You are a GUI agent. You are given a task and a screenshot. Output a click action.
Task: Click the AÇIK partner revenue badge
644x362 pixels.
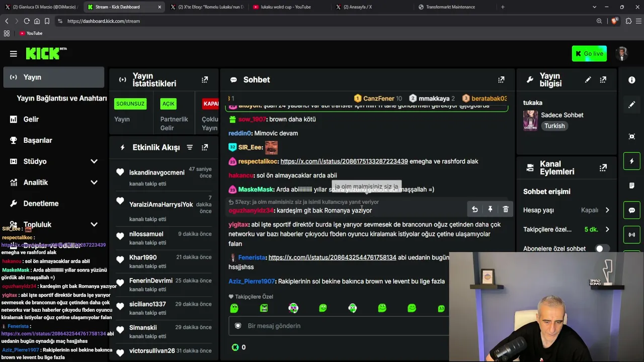(168, 104)
